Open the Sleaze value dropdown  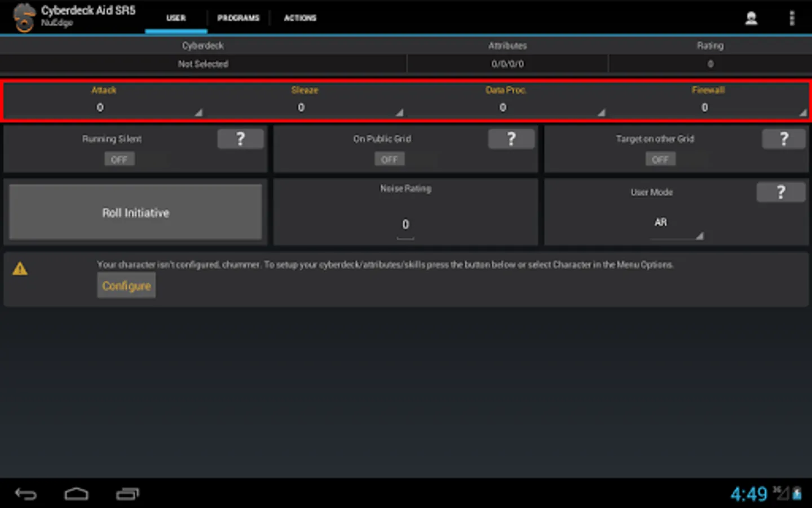pos(305,108)
